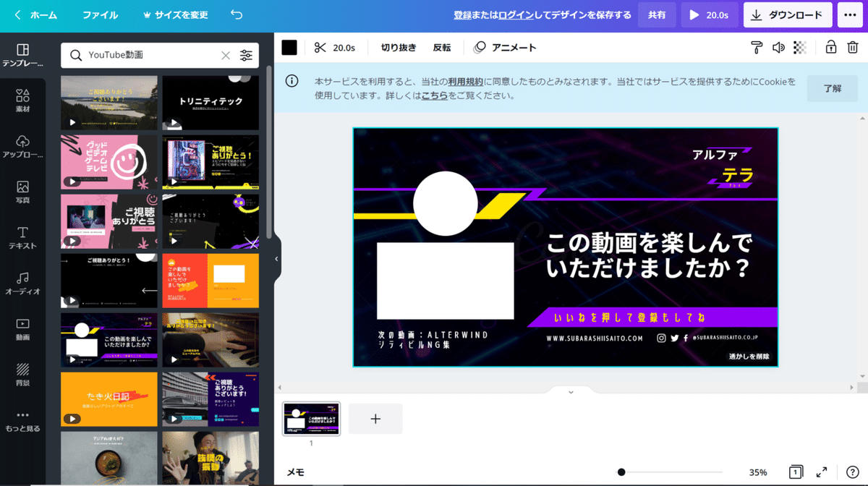Image resolution: width=868 pixels, height=486 pixels.
Task: Copy style using the paint roller icon
Action: pos(757,47)
